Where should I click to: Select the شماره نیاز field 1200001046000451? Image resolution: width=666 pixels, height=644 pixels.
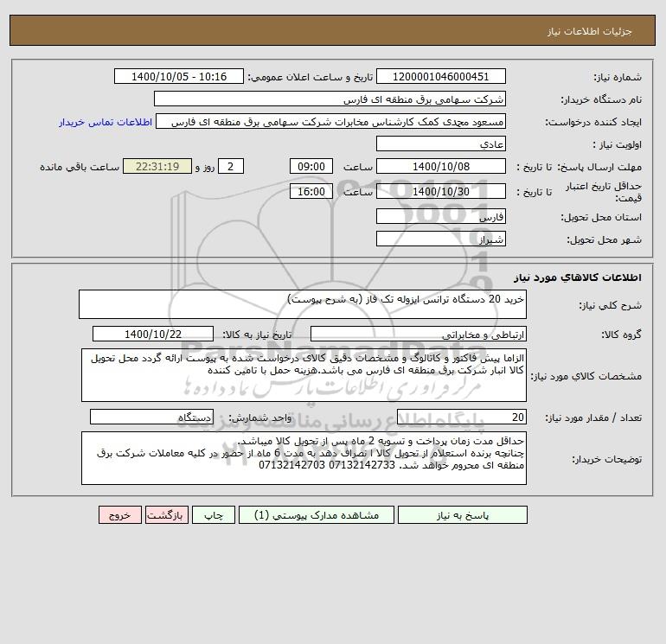(441, 76)
